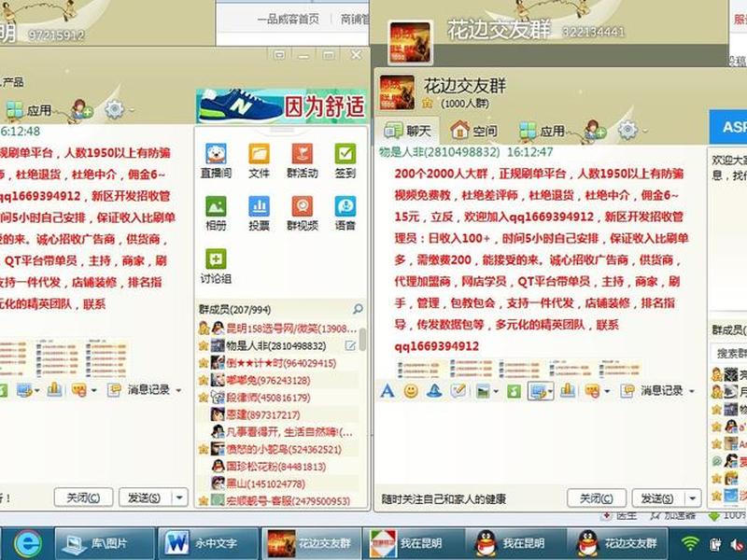The width and height of the screenshot is (747, 560).
Task: Expand send options arrow in right chat
Action: (693, 498)
